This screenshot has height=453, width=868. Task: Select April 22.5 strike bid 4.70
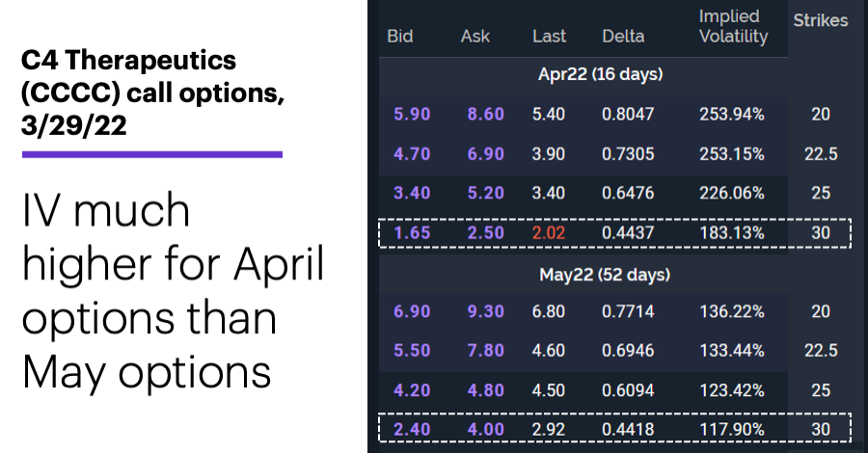(x=412, y=154)
